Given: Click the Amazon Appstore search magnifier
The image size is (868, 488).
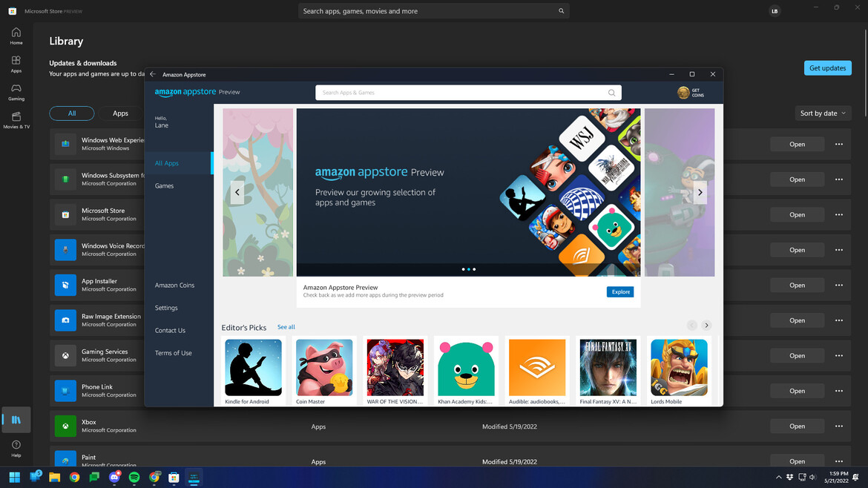Looking at the screenshot, I should coord(611,93).
